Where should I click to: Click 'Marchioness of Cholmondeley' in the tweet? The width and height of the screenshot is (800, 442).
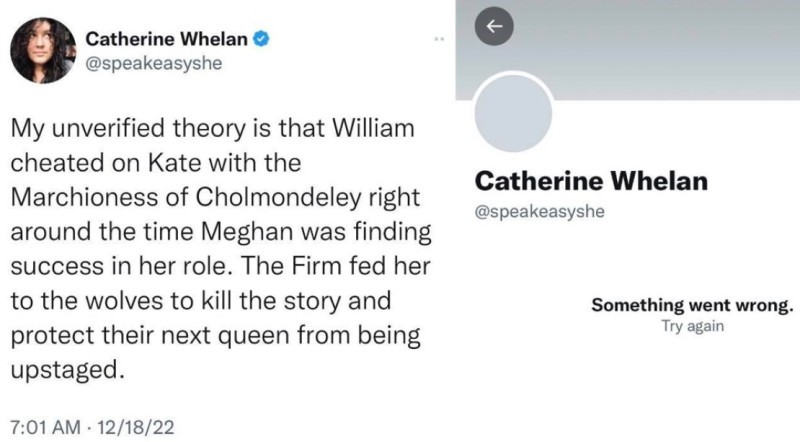point(186,197)
